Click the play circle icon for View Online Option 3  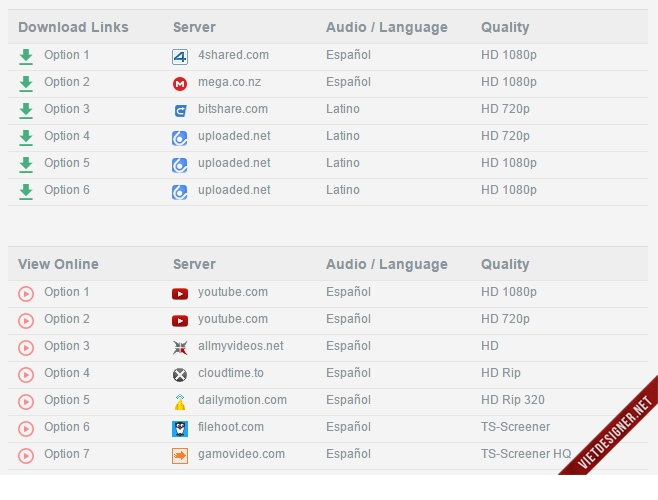(26, 348)
